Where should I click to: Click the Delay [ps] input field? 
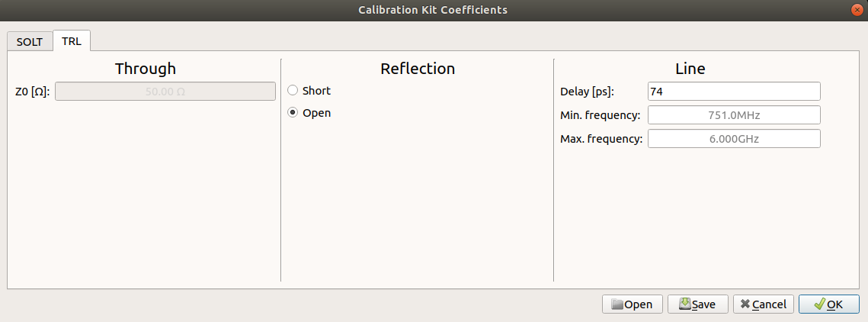[733, 92]
